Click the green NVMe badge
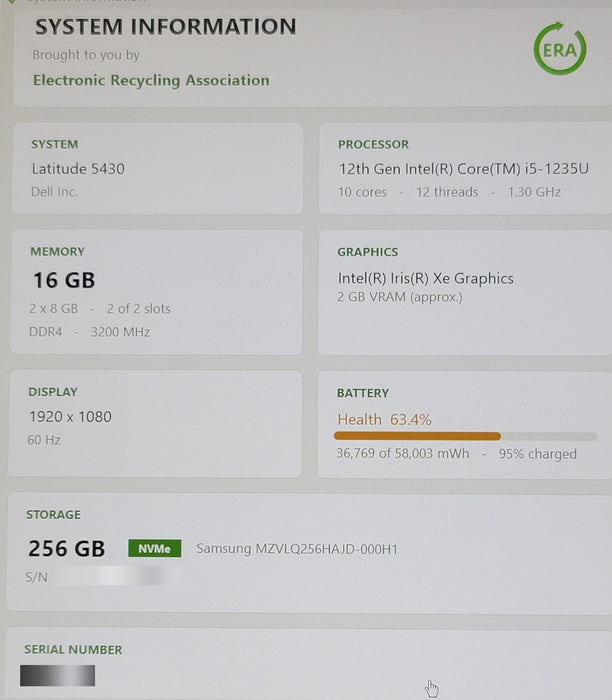This screenshot has width=612, height=700. (x=154, y=548)
